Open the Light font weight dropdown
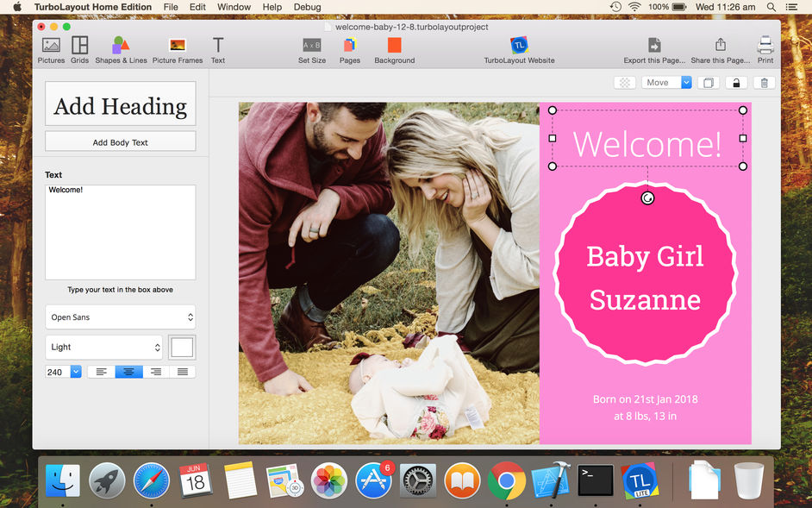812x508 pixels. click(103, 347)
